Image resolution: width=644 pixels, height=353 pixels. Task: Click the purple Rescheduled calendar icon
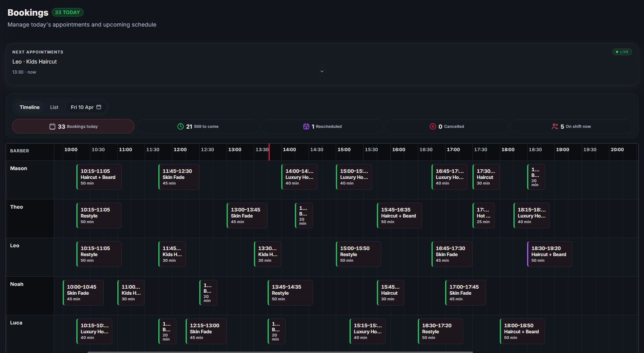[306, 127]
